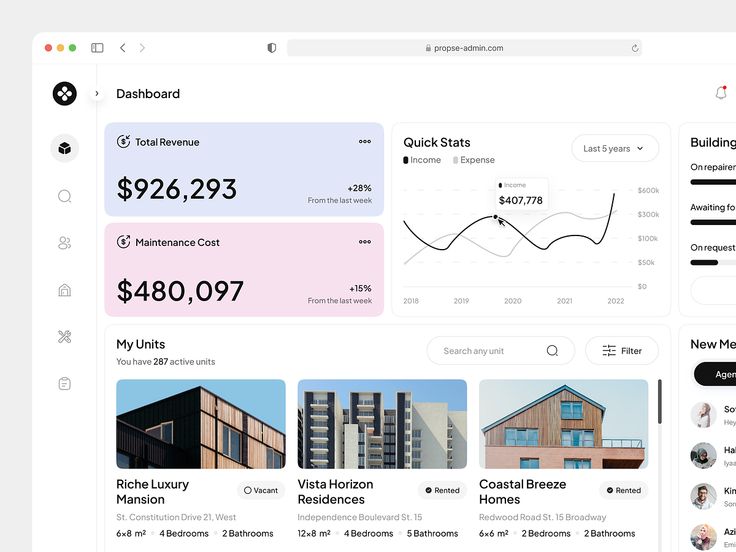
Task: Click inside the Search any unit field
Action: [500, 351]
